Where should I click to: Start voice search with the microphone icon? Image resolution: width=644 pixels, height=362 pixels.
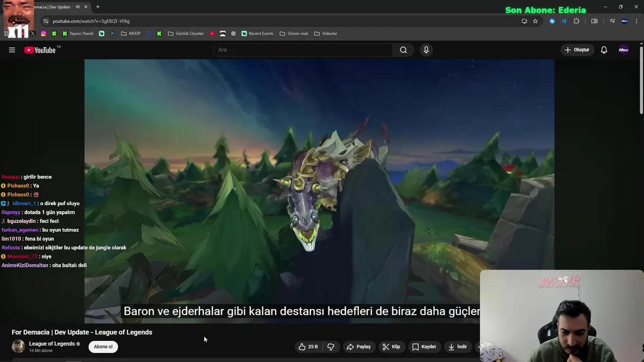(426, 50)
